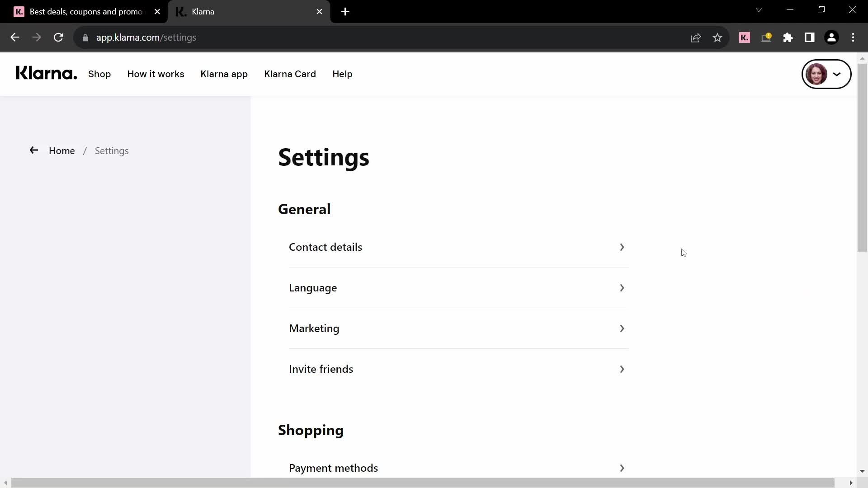The image size is (868, 488).
Task: Click the bookmark/favorites star icon
Action: (x=718, y=37)
